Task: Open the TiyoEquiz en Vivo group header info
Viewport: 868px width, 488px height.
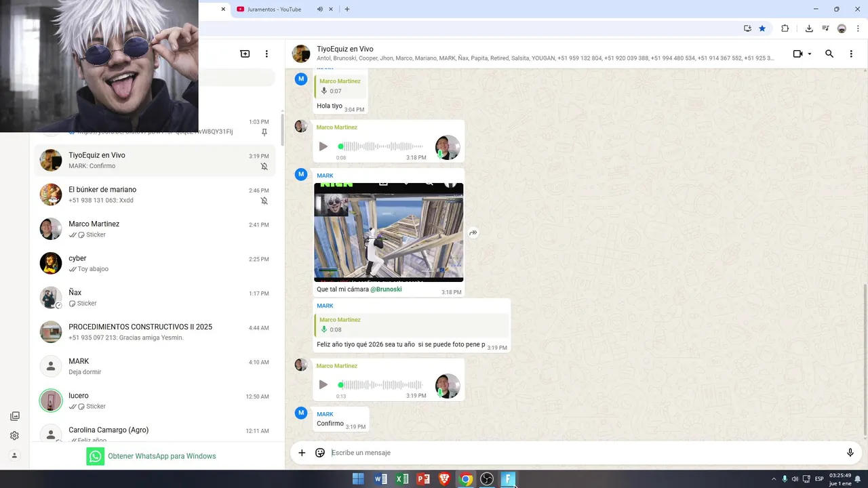Action: point(545,54)
